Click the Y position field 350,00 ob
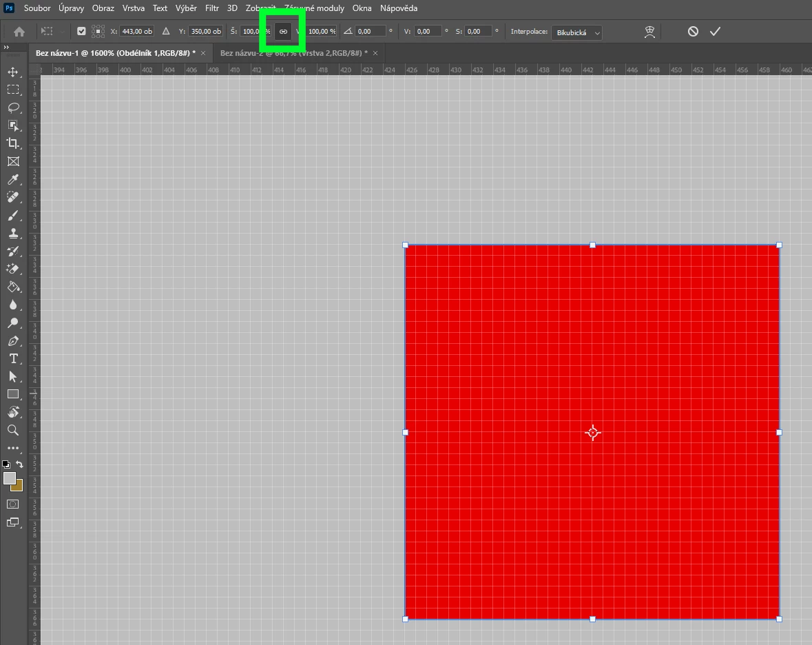Viewport: 812px width, 645px height. click(206, 31)
